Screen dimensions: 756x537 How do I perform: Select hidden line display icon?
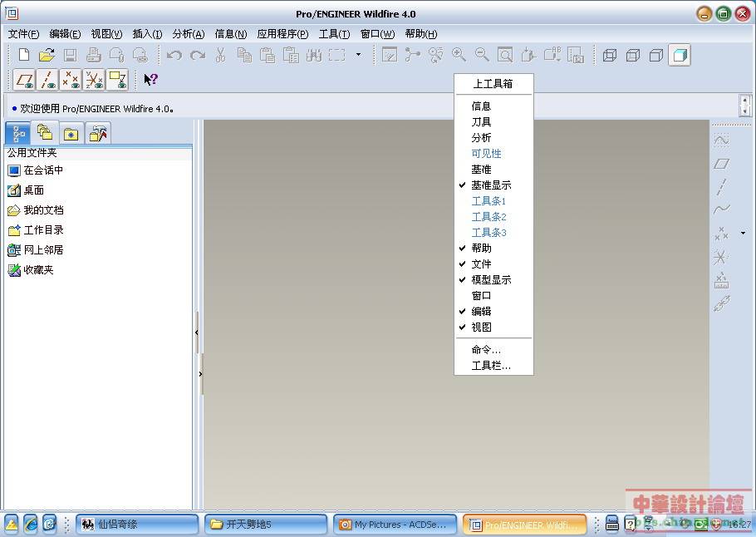633,55
